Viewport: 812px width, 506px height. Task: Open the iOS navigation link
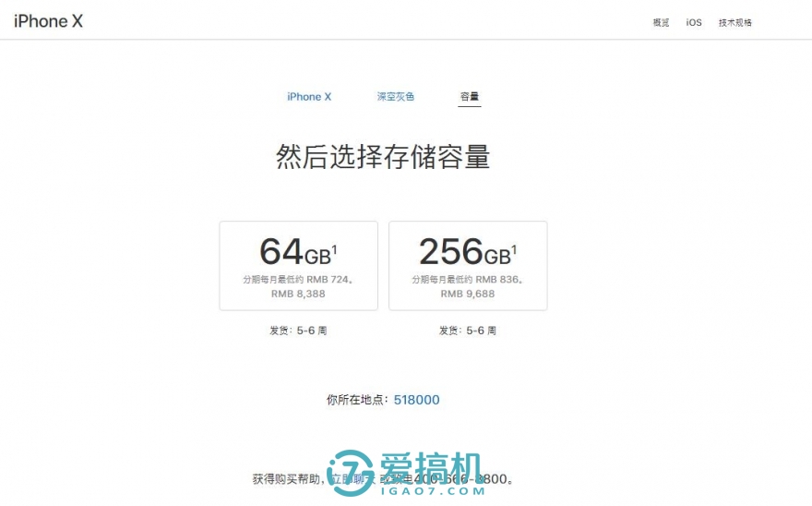coord(694,22)
